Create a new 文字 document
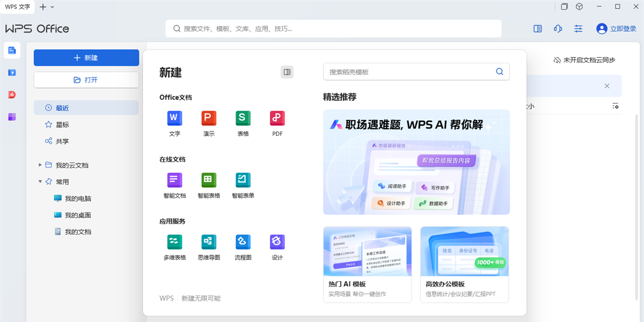Viewport: 644px width, 322px height. coord(174,123)
